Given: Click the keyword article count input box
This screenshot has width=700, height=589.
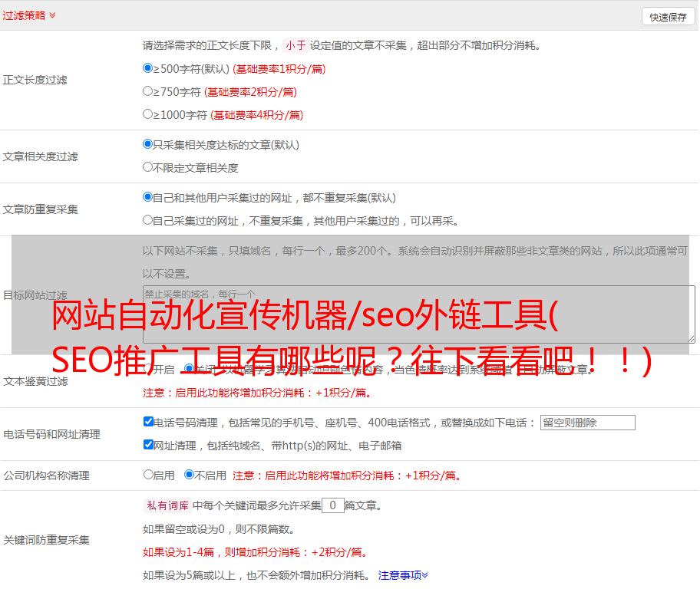Looking at the screenshot, I should tap(332, 505).
